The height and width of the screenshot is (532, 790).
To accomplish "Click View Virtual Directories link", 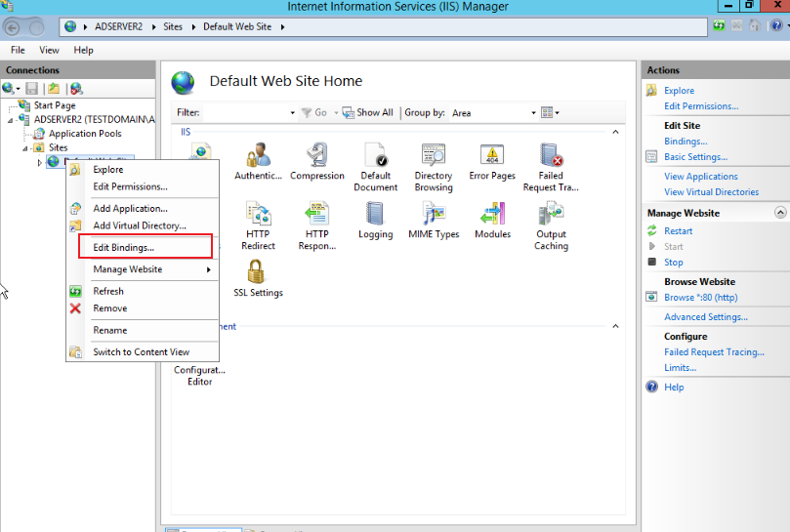I will (712, 192).
